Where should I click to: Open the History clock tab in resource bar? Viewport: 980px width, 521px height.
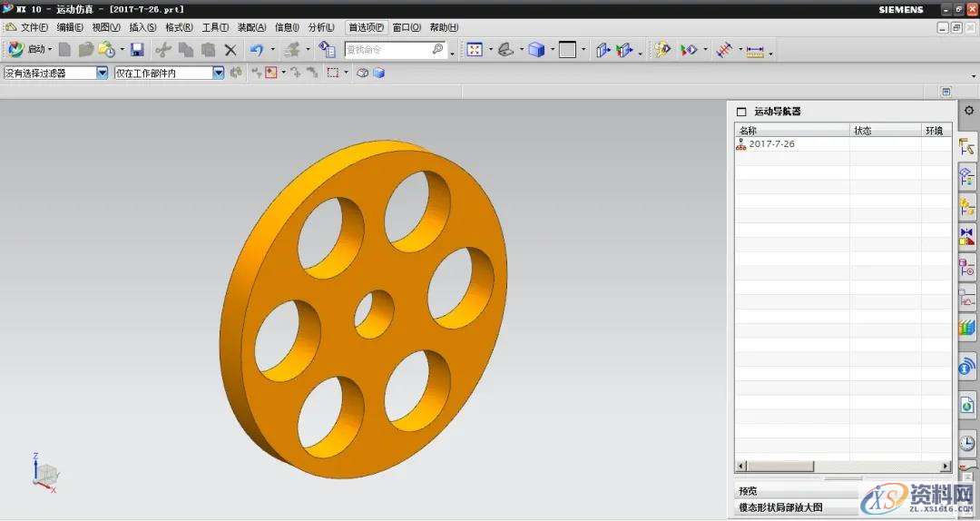967,443
